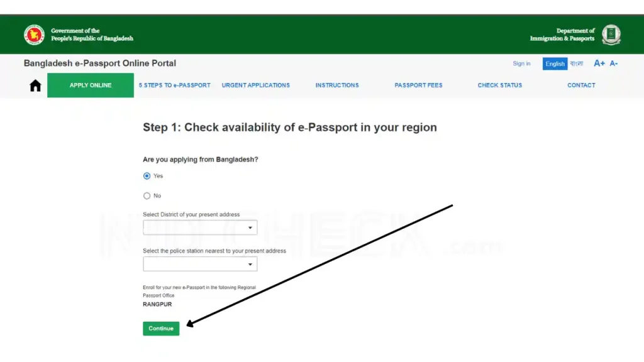Switch language to Bangla
The height and width of the screenshot is (362, 644).
tap(577, 63)
